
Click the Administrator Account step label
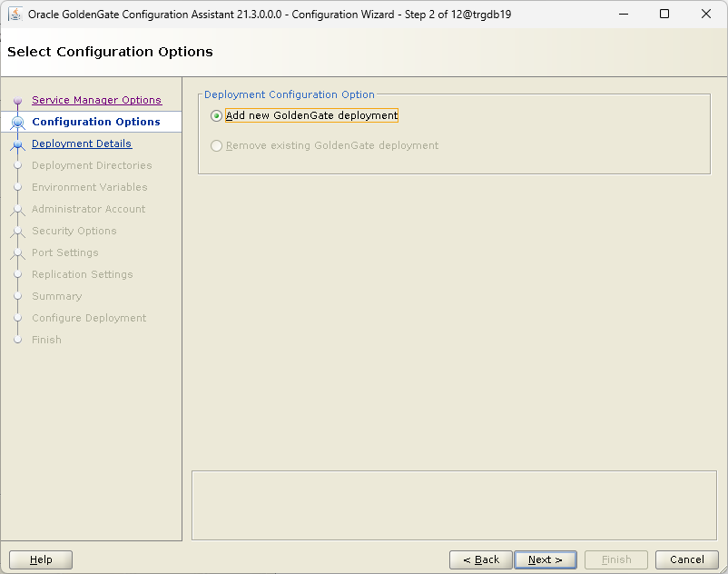(88, 209)
